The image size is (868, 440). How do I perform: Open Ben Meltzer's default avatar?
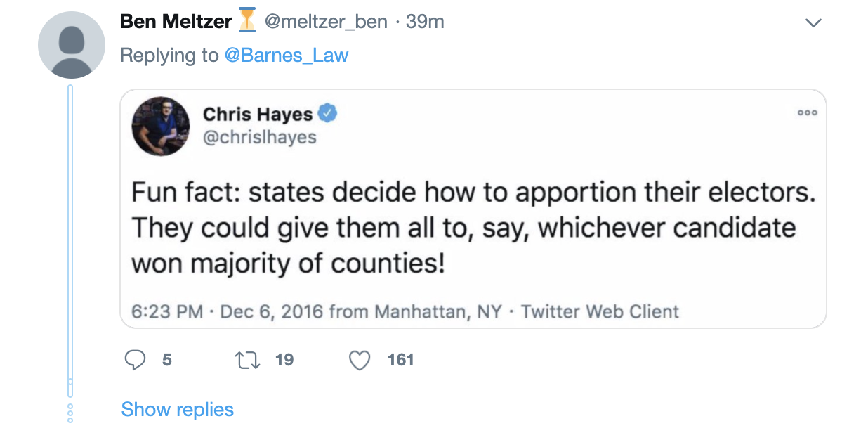coord(72,44)
